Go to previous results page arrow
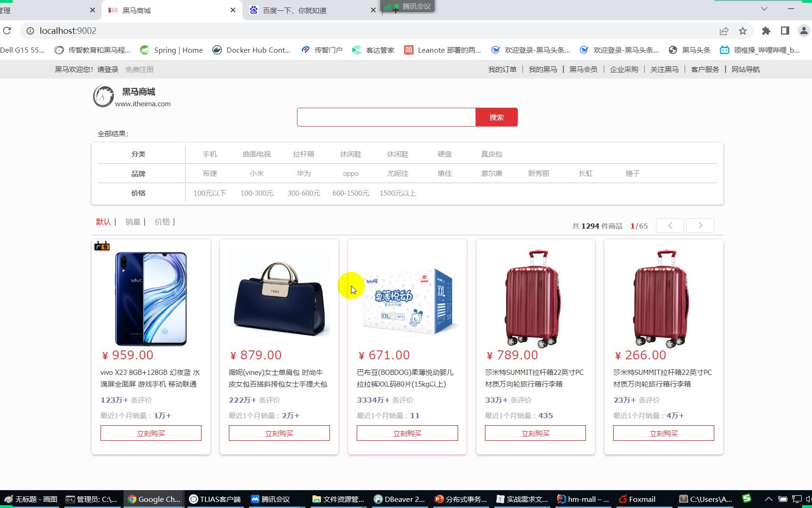 670,225
